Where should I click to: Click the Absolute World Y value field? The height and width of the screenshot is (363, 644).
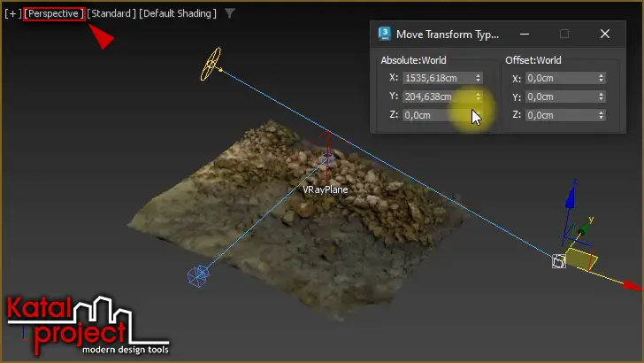coord(438,97)
